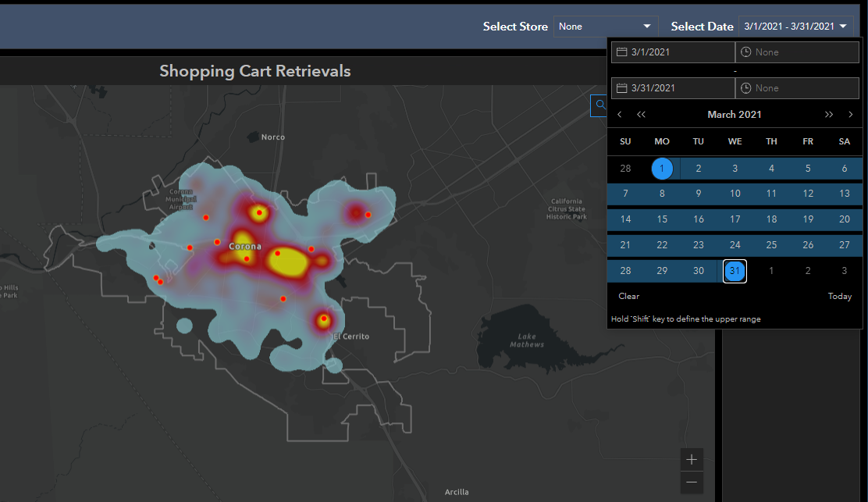
Task: Click the calendar icon beside 3/1/2021
Action: coord(622,52)
